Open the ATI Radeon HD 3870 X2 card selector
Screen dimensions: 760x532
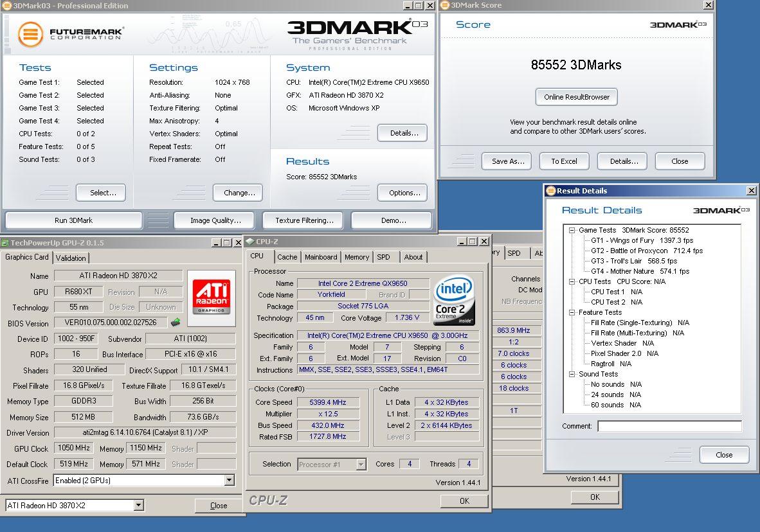[x=139, y=506]
